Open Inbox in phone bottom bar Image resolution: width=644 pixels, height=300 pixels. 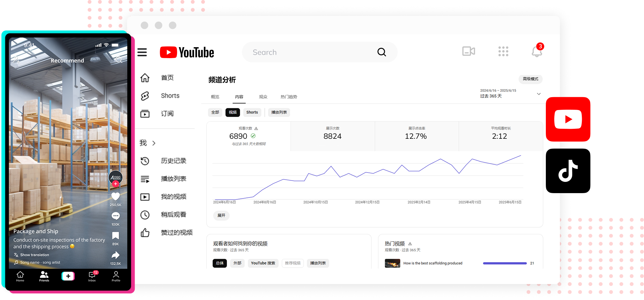92,276
